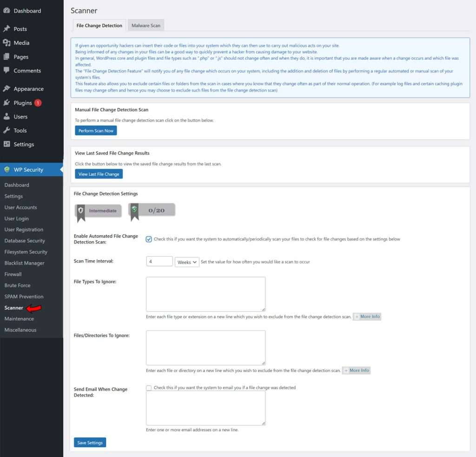Open the Weeks time unit dropdown

186,262
